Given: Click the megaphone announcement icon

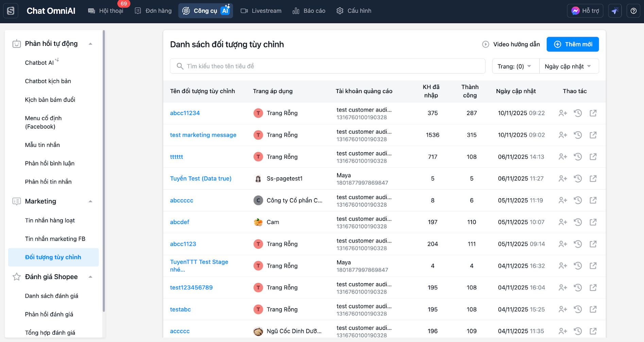Looking at the screenshot, I should tap(615, 11).
